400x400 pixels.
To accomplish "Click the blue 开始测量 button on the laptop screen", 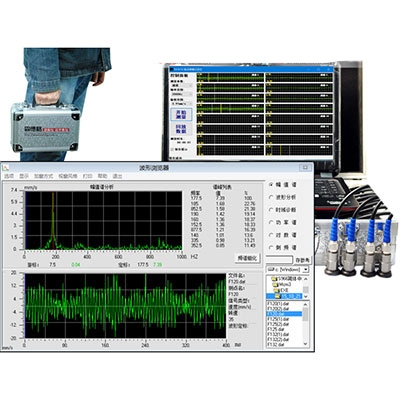I will point(181,115).
